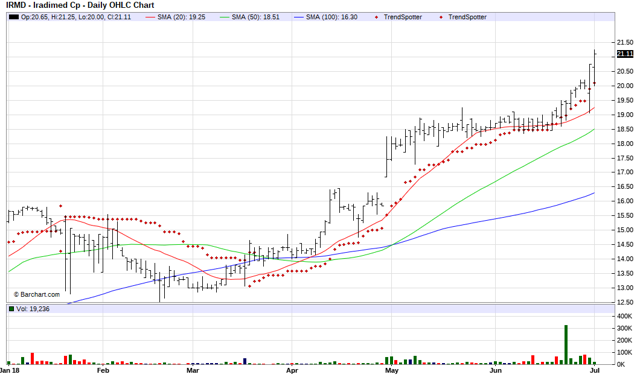Click the black OHLC legend swatch
Viewport: 640px width, 389px height.
13,17
